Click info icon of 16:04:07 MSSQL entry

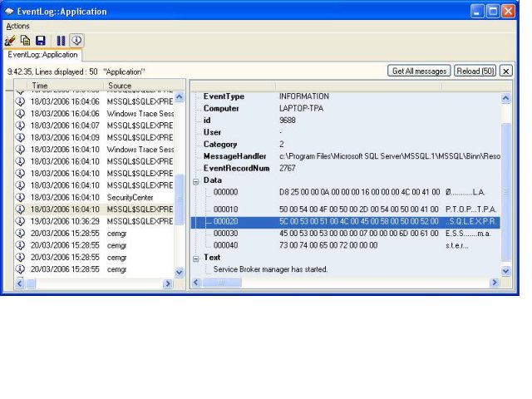(x=20, y=126)
